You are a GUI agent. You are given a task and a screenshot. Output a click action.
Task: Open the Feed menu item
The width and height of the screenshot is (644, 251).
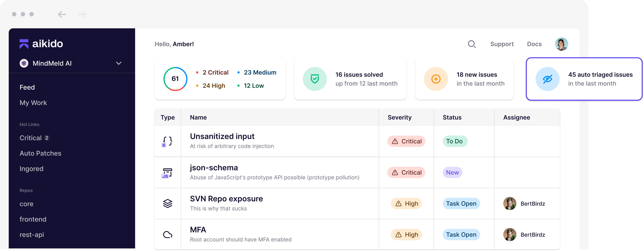click(x=27, y=87)
